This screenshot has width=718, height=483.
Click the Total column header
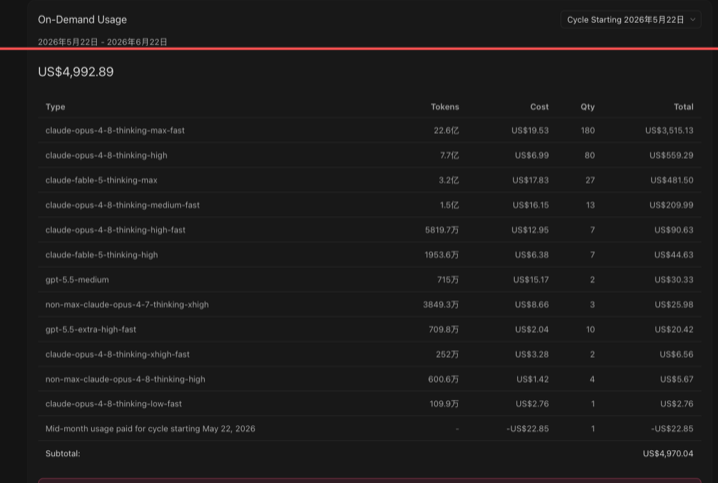pyautogui.click(x=683, y=107)
